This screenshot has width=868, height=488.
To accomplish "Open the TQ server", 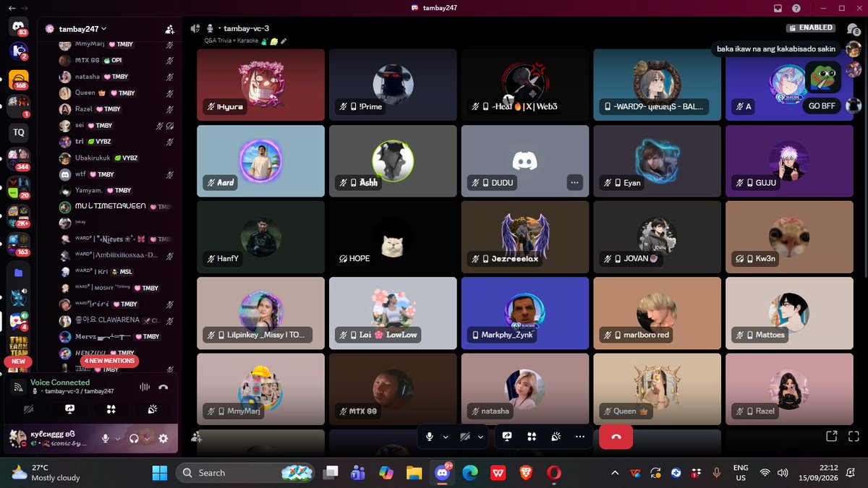I will tap(19, 132).
